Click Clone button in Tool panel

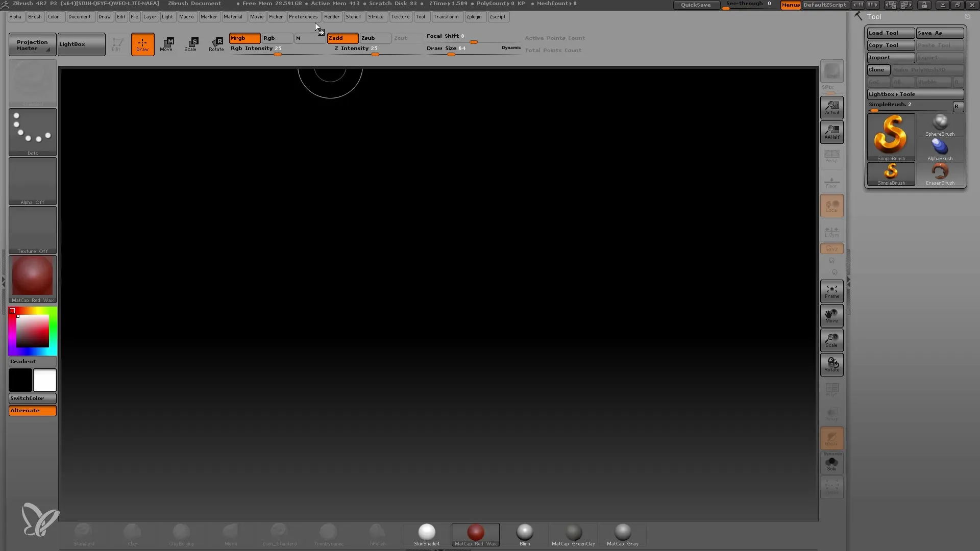878,69
